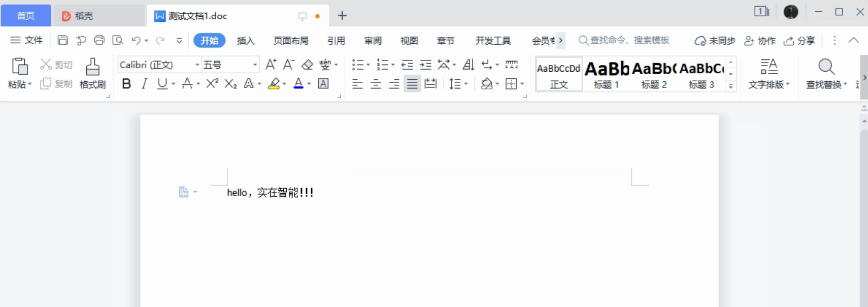Image resolution: width=868 pixels, height=307 pixels.
Task: Toggle Bold formatting
Action: 126,84
